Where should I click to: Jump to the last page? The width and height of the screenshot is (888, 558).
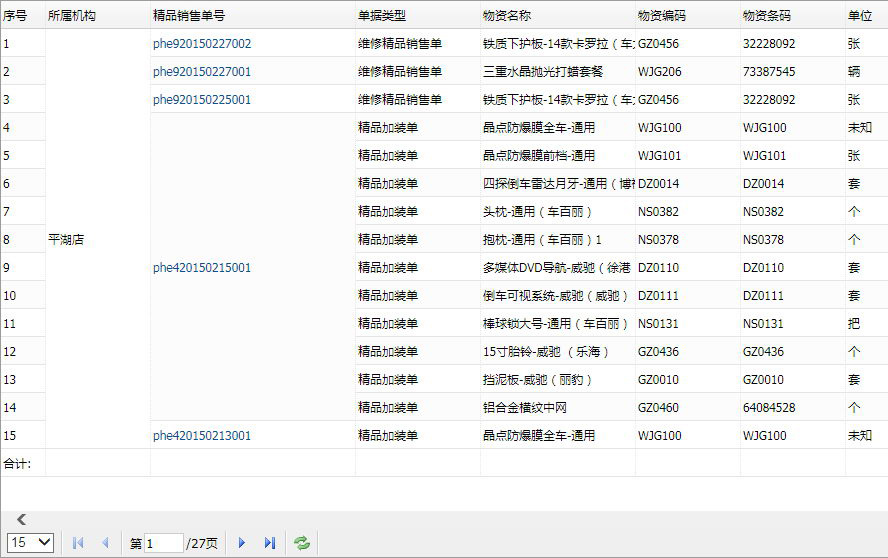pos(269,543)
